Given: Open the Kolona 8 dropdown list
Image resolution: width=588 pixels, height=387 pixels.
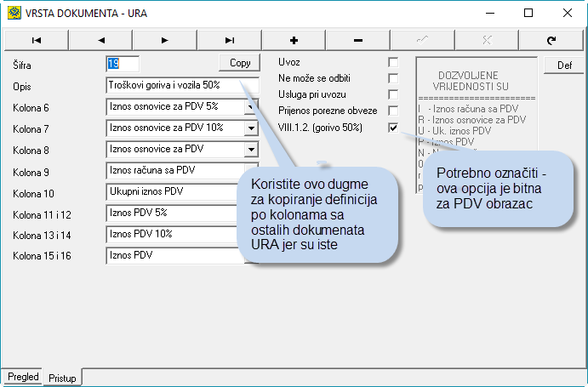Looking at the screenshot, I should tap(250, 149).
